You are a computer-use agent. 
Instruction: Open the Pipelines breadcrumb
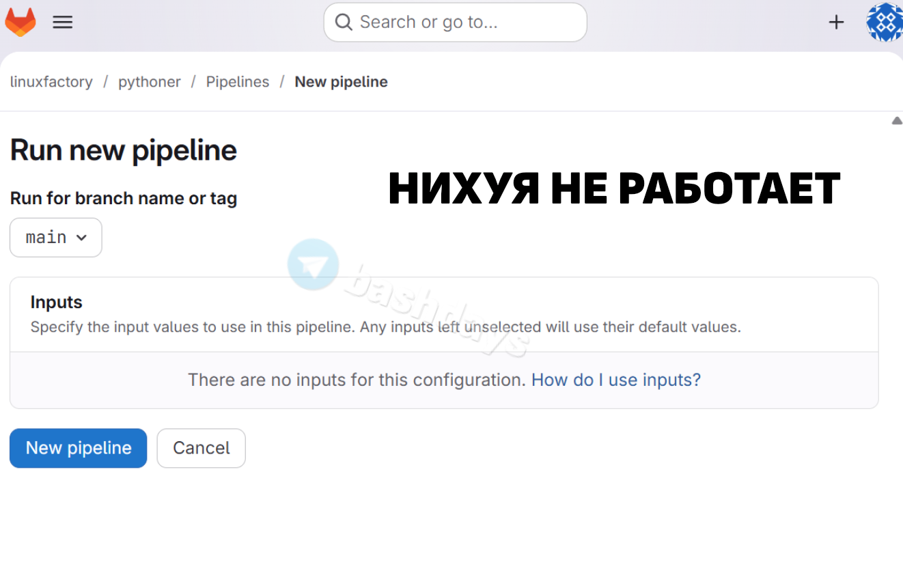238,82
